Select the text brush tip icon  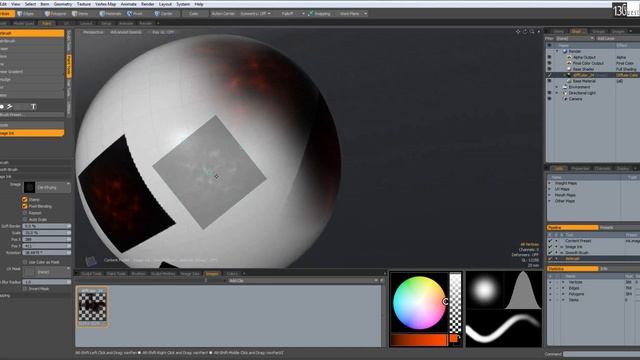point(33,107)
